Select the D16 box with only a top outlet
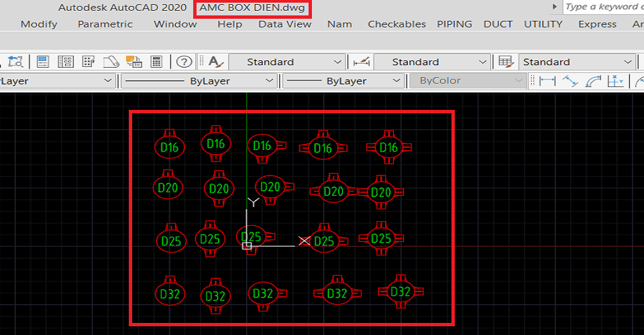644x335 pixels. (170, 143)
